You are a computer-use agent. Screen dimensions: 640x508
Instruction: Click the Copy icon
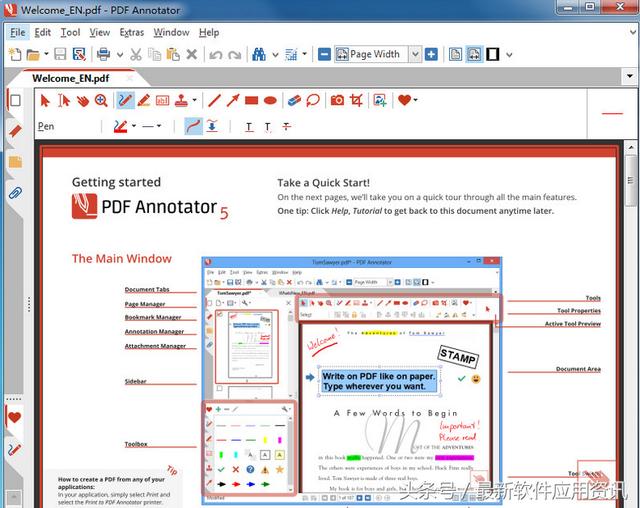[154, 54]
